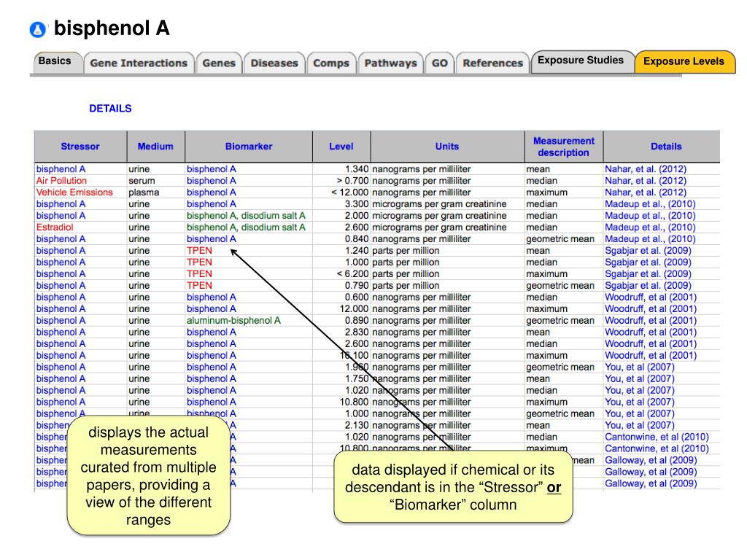The height and width of the screenshot is (560, 747).
Task: Open Woodruff (2001) reference in the 2.830 row
Action: click(651, 332)
